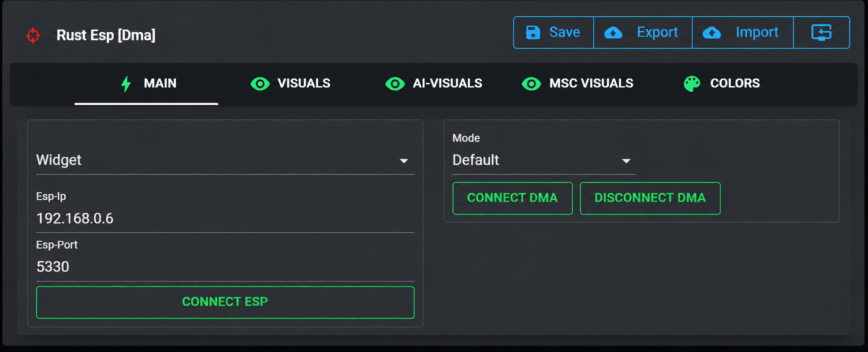Export settings to the cloud
This screenshot has width=868, height=352.
click(x=643, y=33)
